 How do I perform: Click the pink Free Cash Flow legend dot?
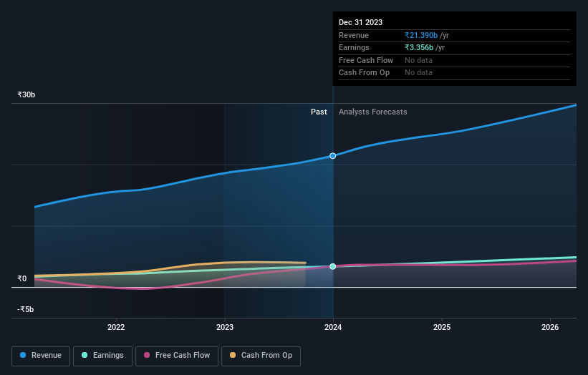pos(147,355)
